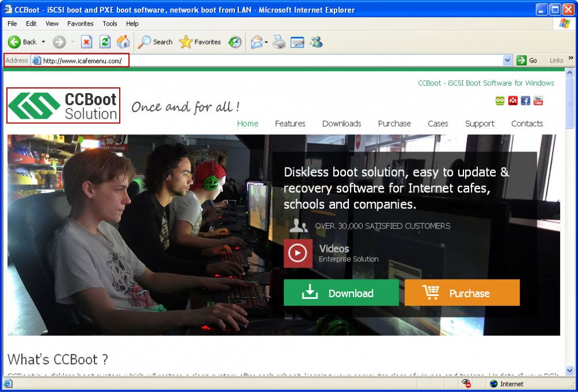Open the Back history dropdown arrow
This screenshot has width=578, height=392.
43,42
